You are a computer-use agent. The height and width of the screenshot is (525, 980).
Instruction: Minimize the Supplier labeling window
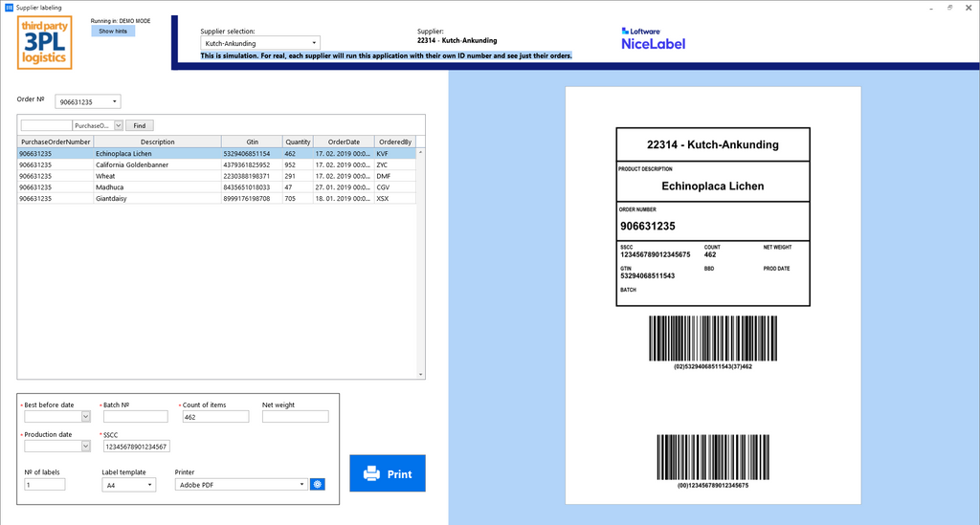click(x=931, y=8)
